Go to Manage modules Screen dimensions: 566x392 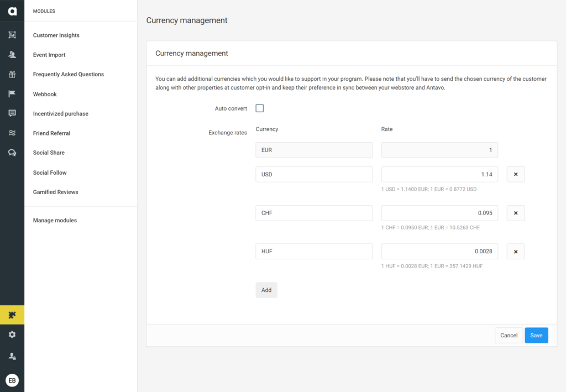[x=55, y=221]
